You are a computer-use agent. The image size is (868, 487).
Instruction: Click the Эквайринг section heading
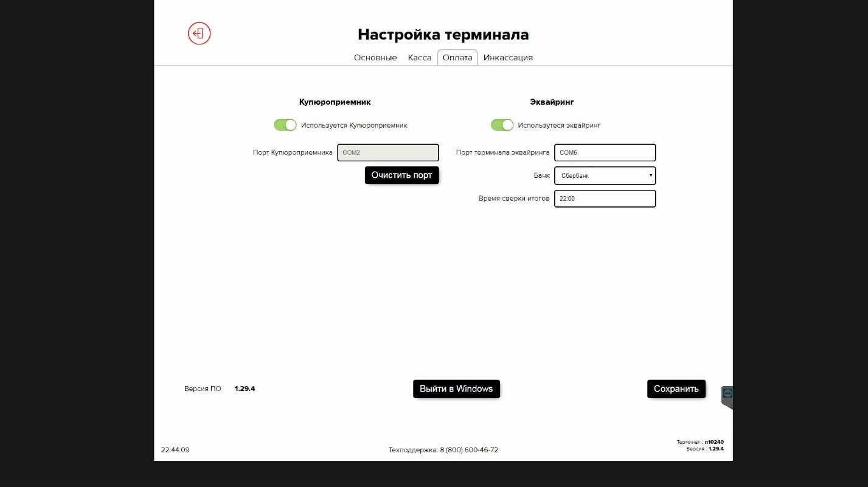[x=552, y=102]
